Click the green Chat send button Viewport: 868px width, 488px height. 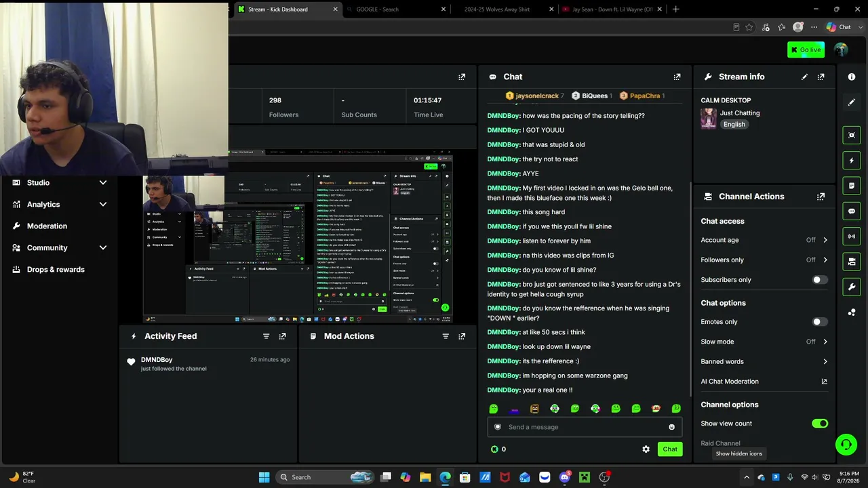coord(670,449)
